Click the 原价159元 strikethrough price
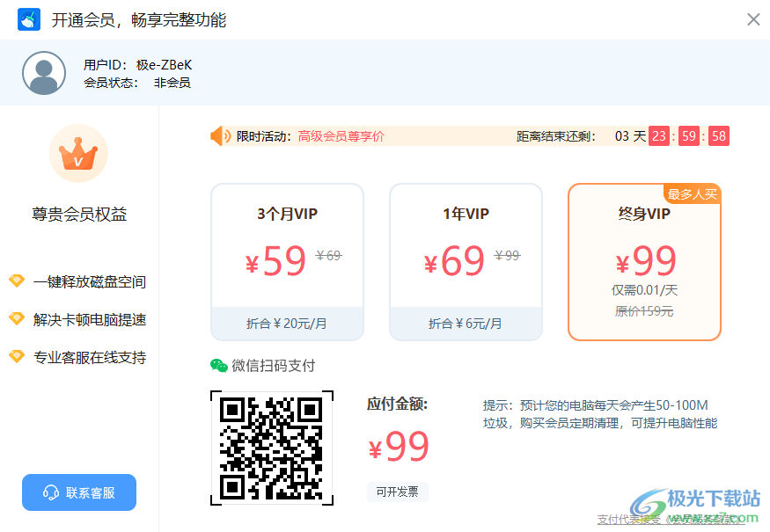The width and height of the screenshot is (770, 532). pos(644,311)
